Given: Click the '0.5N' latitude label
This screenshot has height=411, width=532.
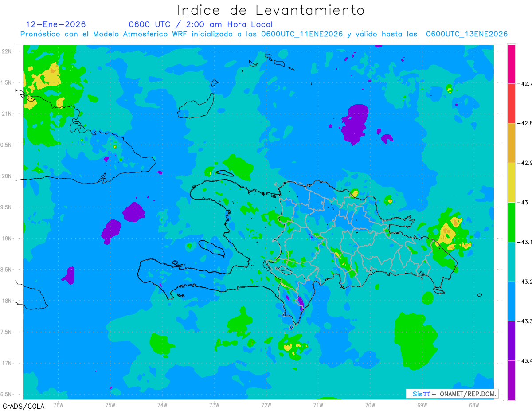Looking at the screenshot, I should 6,145.
